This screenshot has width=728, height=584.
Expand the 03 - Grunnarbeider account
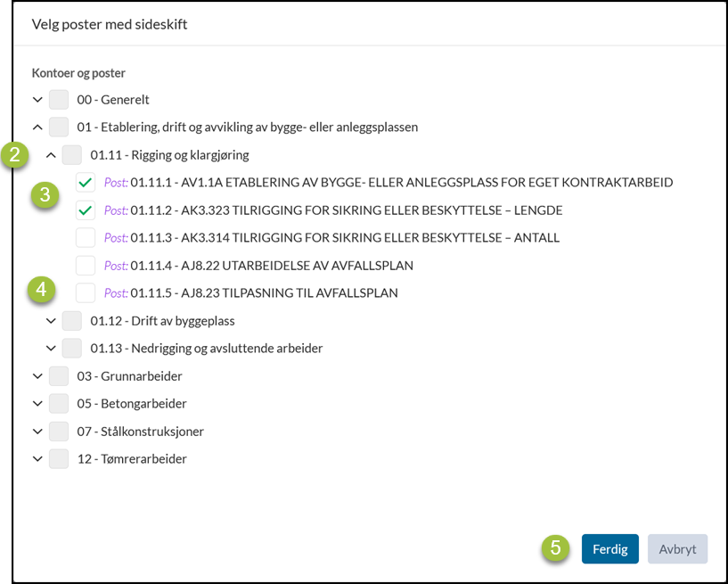(x=37, y=376)
